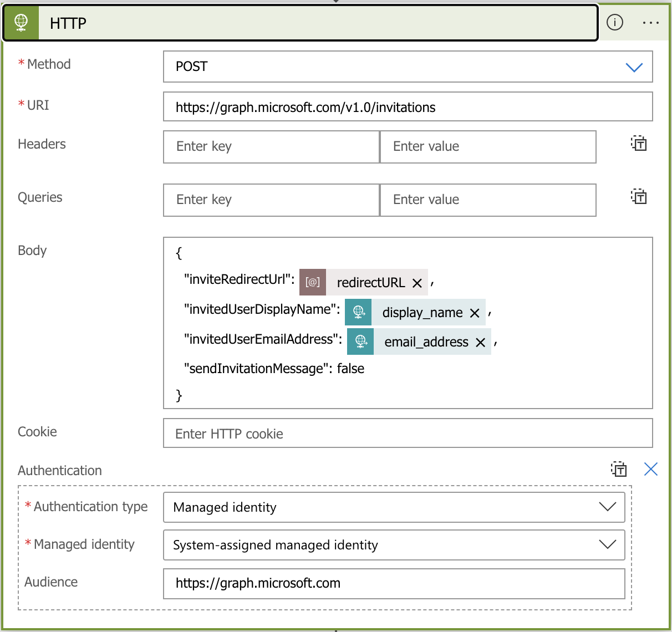Open the Authentication type dropdown
672x632 pixels.
click(x=608, y=507)
